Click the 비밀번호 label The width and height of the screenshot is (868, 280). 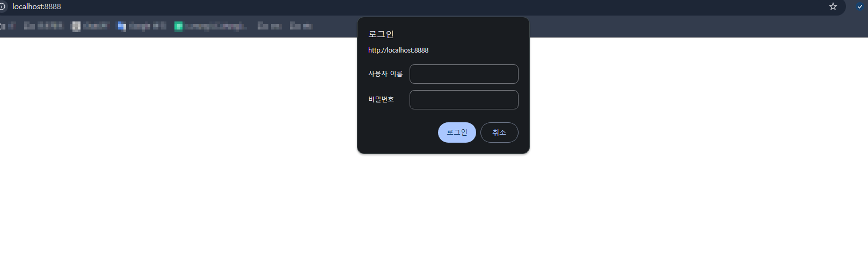pos(381,100)
